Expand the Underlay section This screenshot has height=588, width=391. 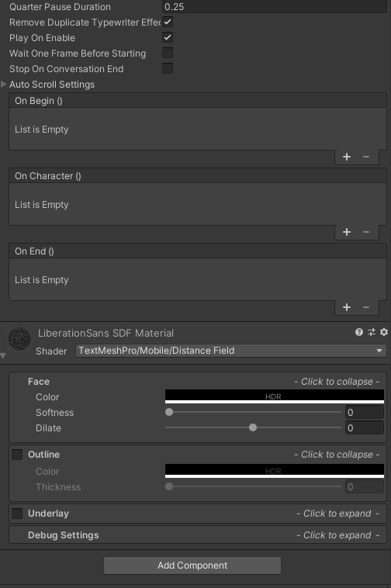(198, 514)
